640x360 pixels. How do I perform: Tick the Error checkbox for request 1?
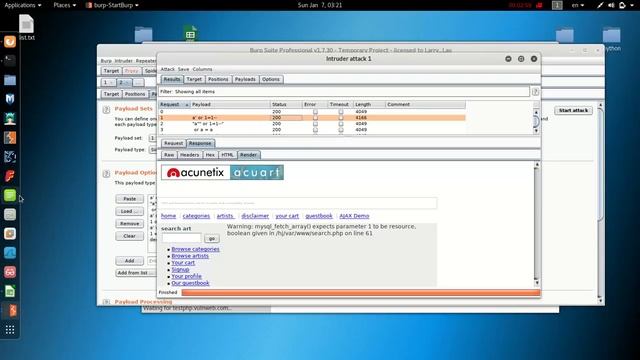point(315,118)
